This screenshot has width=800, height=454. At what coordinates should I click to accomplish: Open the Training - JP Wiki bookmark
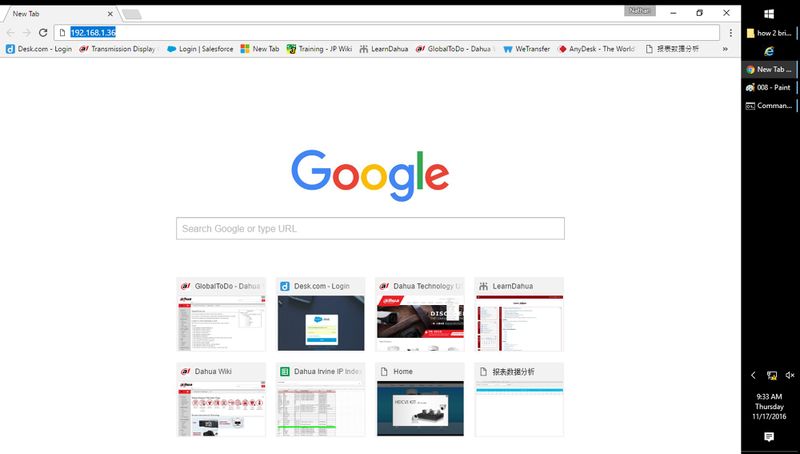(x=319, y=49)
